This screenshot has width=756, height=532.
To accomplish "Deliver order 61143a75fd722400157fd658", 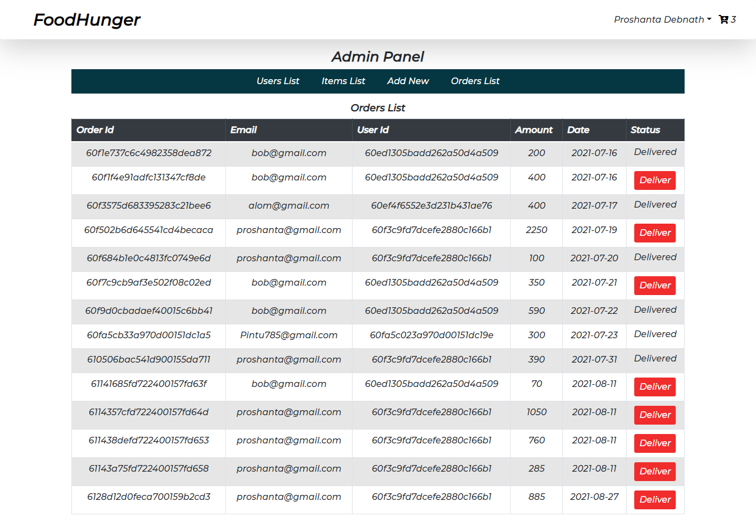I will click(x=655, y=471).
